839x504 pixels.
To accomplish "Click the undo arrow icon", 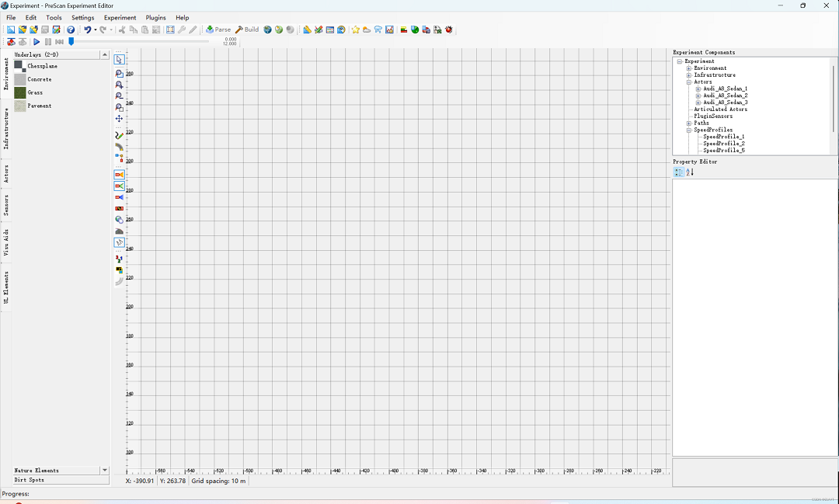I will click(88, 30).
